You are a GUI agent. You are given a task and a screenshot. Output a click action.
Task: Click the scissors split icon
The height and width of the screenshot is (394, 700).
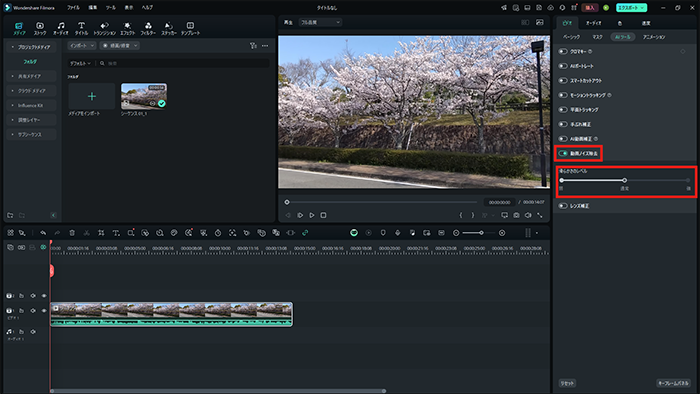point(87,233)
